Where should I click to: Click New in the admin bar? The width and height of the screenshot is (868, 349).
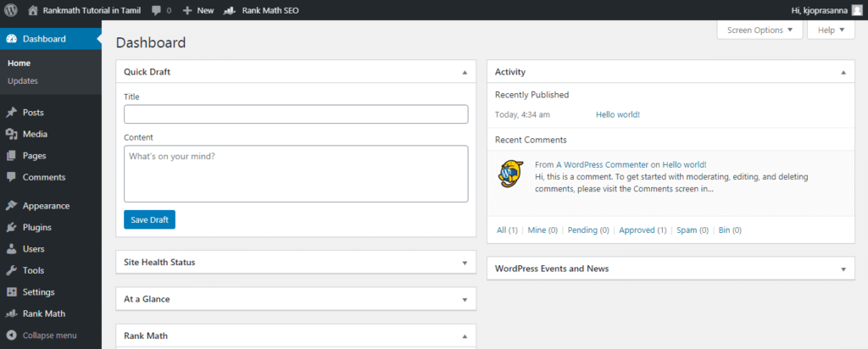[205, 10]
